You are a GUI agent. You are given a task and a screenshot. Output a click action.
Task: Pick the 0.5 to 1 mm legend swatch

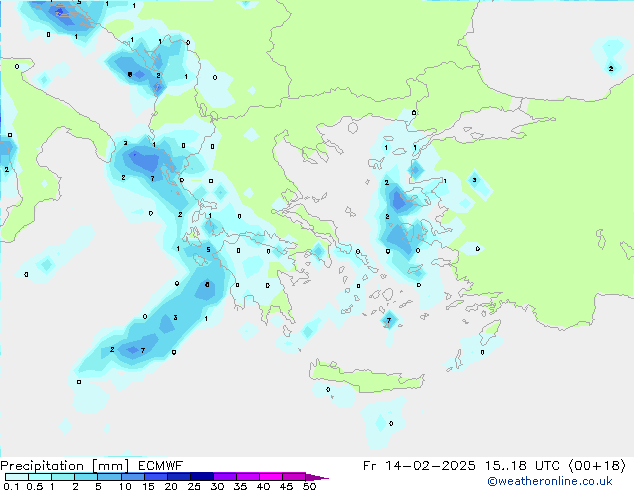click(x=40, y=477)
